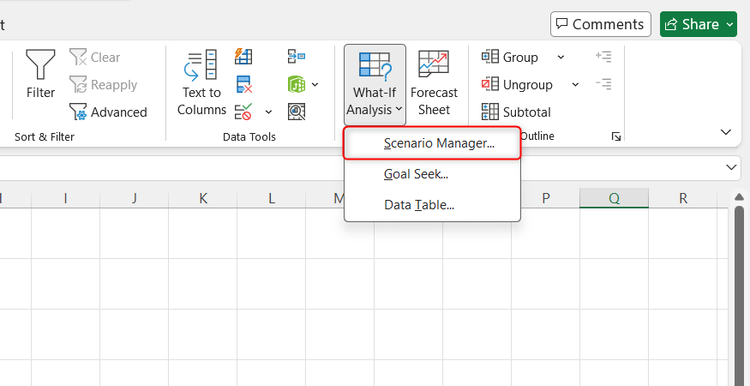Open the Outline dialog launcher
Viewport: 750px width, 386px height.
(x=616, y=137)
